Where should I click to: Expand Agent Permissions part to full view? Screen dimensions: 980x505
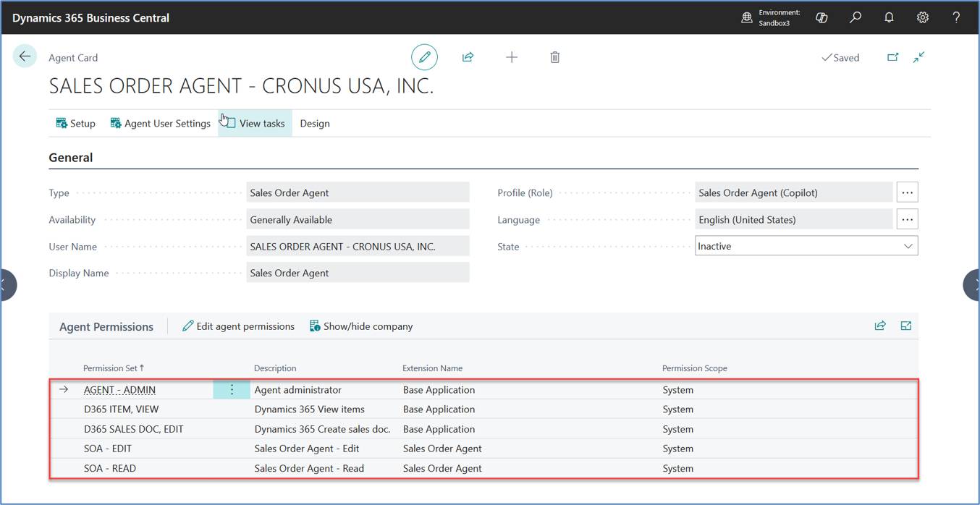click(x=906, y=326)
